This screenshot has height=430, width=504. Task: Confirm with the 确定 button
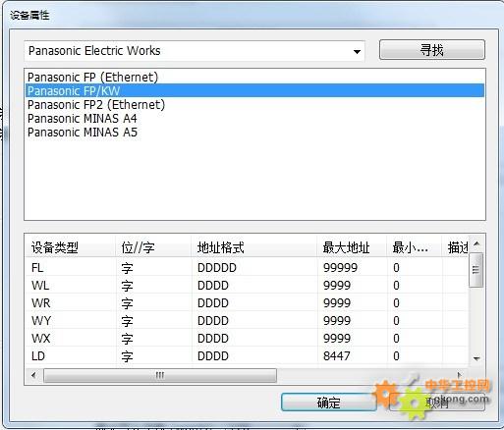pos(329,403)
